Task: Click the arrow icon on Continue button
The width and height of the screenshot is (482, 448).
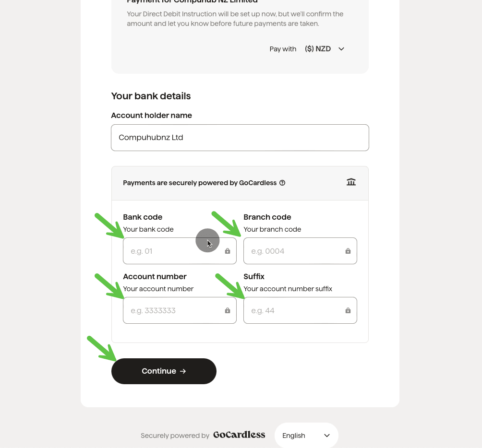Action: (x=183, y=371)
